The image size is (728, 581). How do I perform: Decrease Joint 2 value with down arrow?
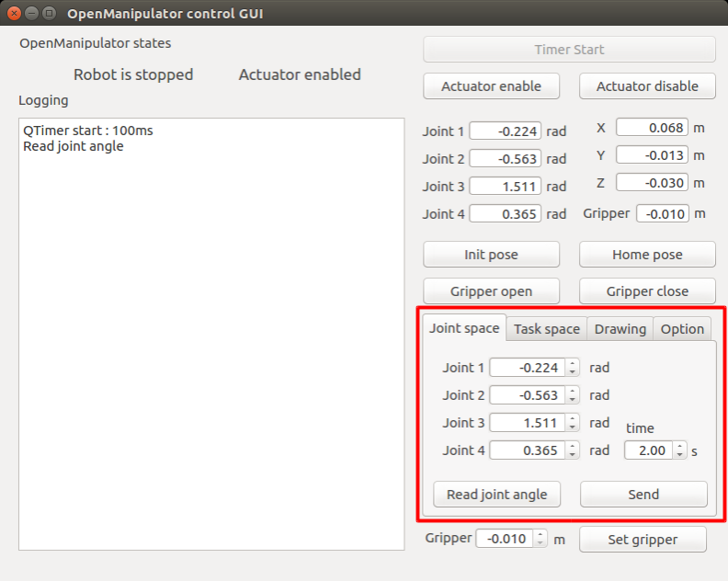[x=573, y=399]
